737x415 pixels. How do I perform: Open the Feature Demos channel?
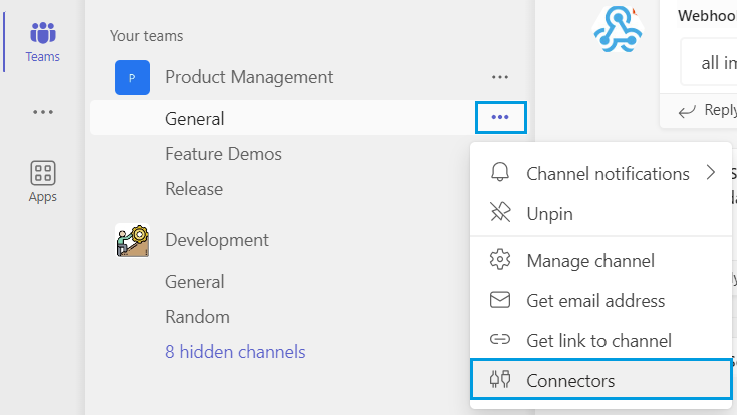click(x=223, y=154)
